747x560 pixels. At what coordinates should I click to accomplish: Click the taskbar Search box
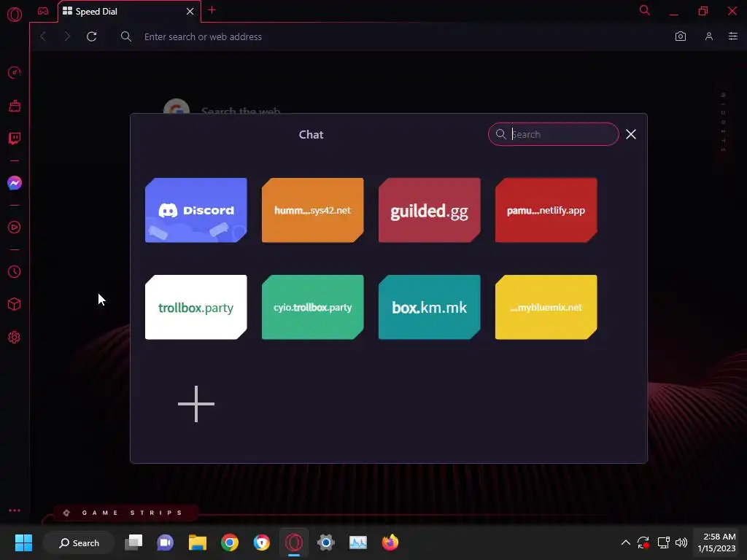[79, 542]
